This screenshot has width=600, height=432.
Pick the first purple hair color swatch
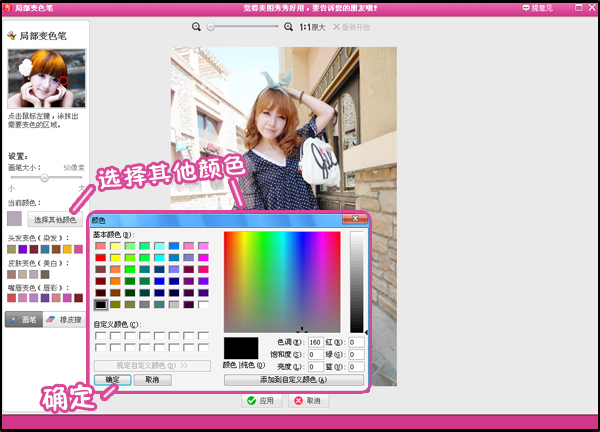(x=22, y=249)
